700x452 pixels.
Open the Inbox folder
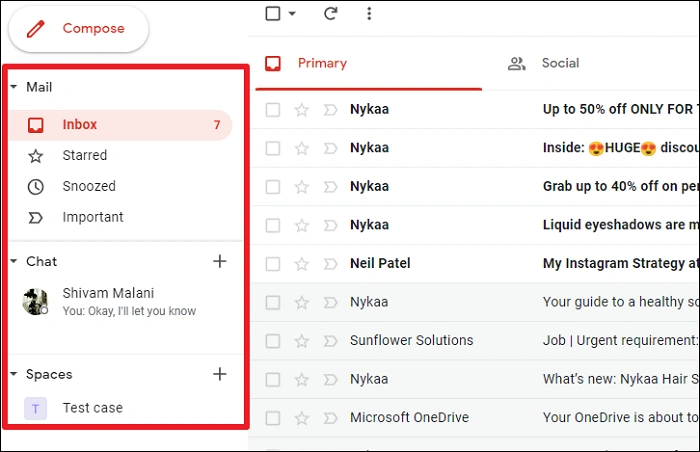[121, 125]
